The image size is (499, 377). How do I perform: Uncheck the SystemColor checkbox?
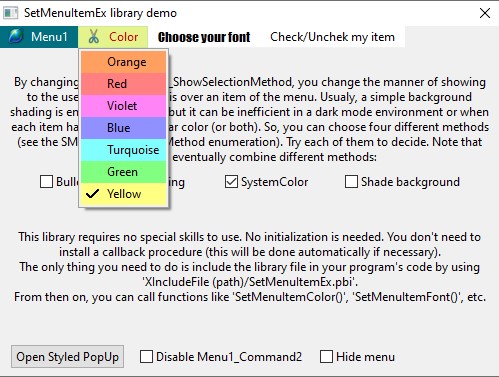coord(231,182)
